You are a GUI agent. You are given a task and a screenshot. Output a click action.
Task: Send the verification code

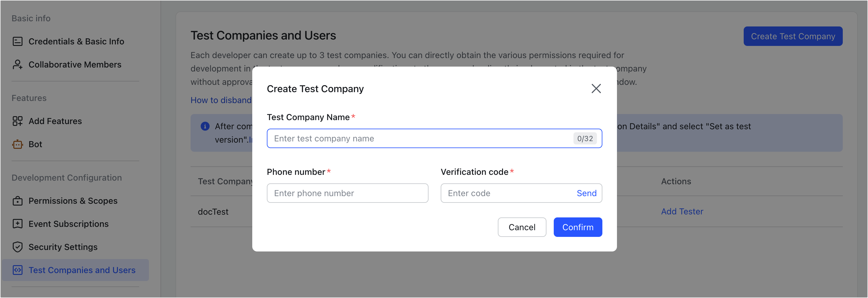pyautogui.click(x=586, y=193)
